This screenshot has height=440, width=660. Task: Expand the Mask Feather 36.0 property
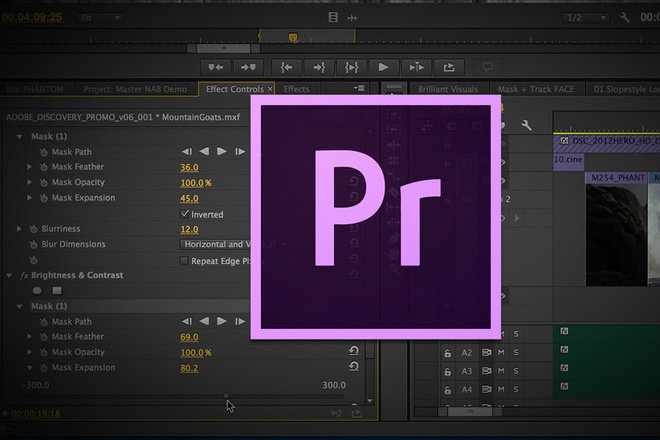coord(29,167)
